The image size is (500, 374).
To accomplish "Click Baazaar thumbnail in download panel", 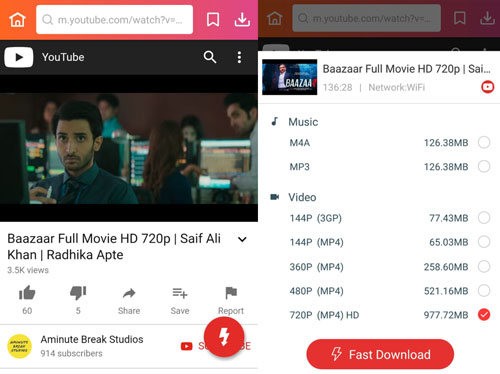I will [290, 77].
